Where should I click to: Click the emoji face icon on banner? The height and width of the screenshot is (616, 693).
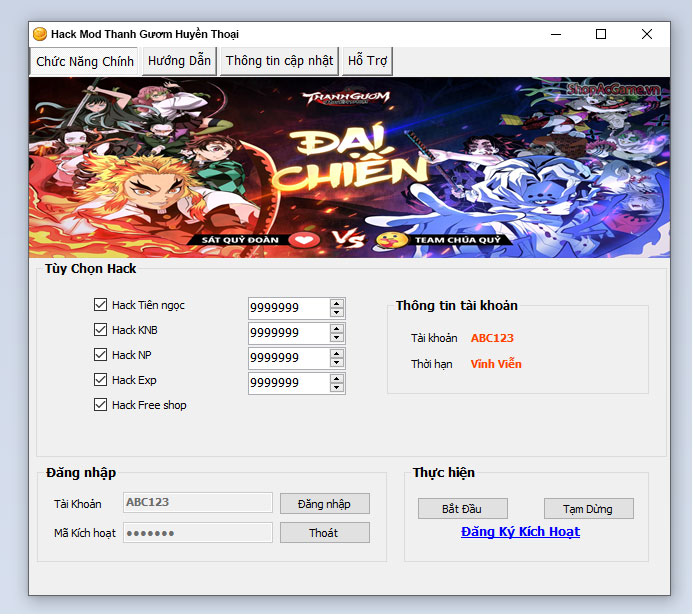point(387,240)
